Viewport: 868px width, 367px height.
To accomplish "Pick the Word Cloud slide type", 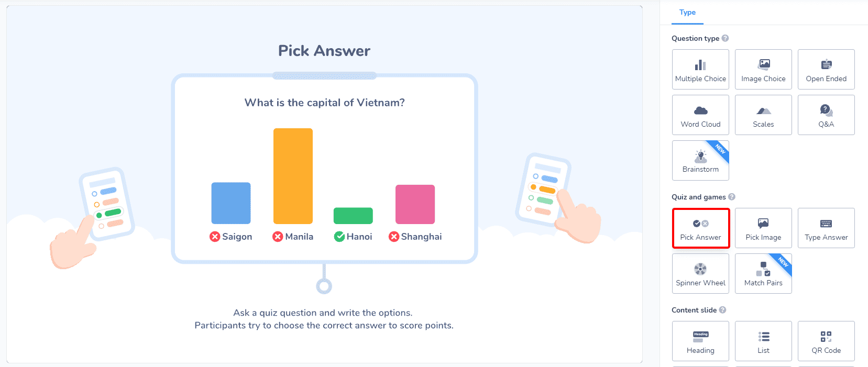I will click(700, 115).
